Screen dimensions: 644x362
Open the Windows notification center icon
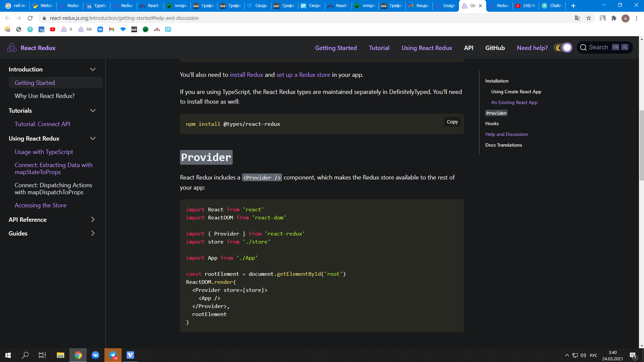[633, 355]
